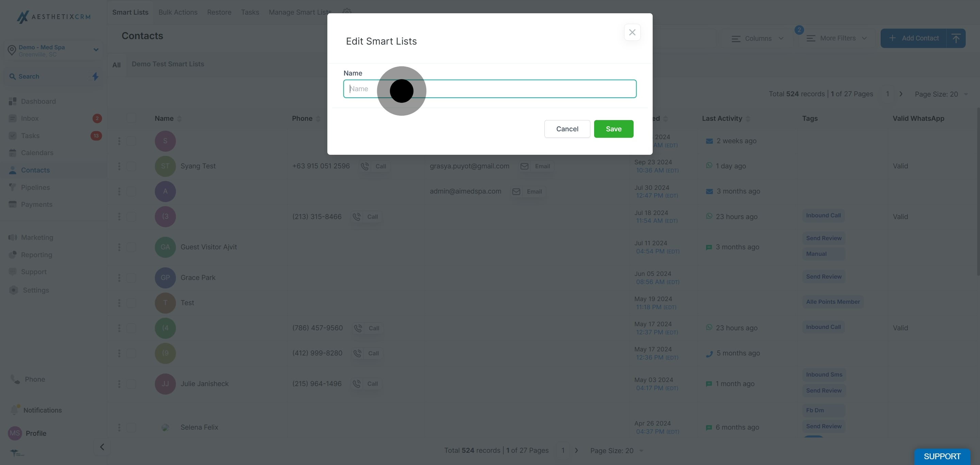Expand the Columns dropdown

(x=757, y=38)
